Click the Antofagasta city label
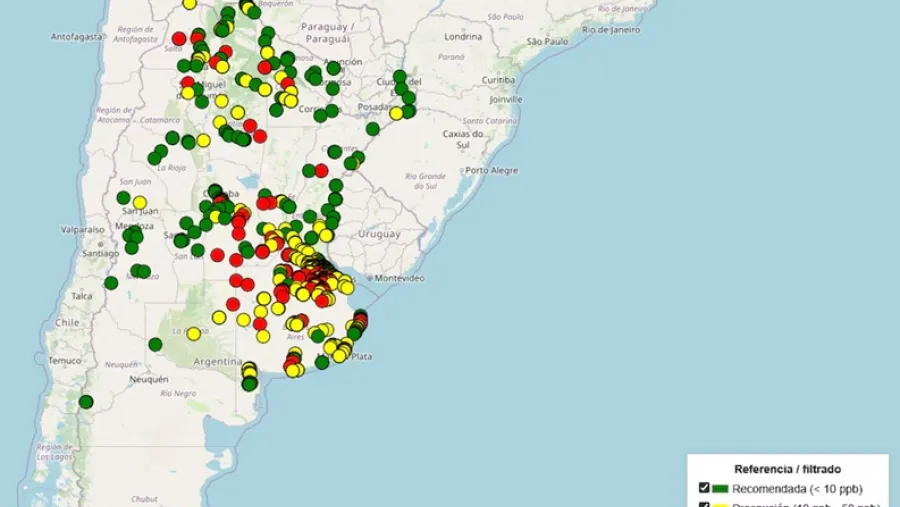This screenshot has height=507, width=900. pyautogui.click(x=77, y=37)
